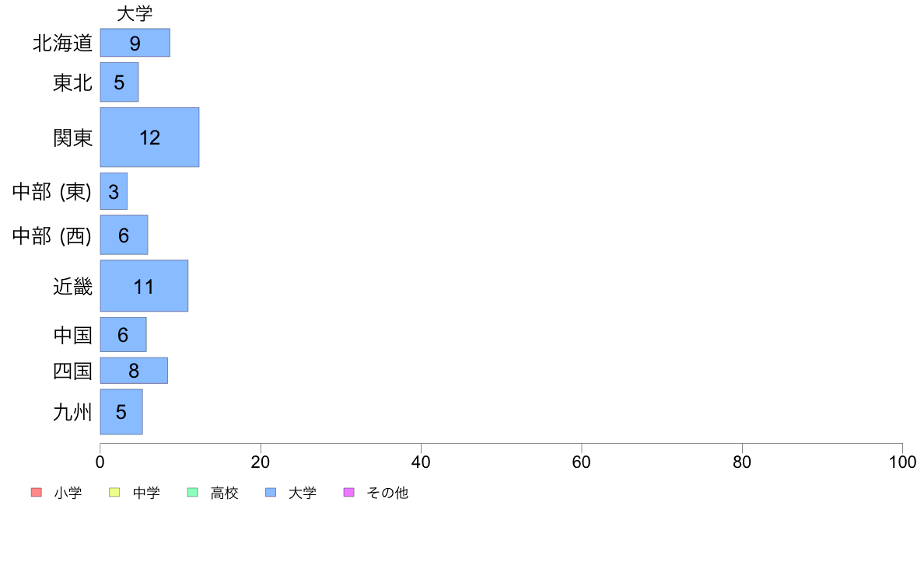
Task: Click the 40 tick label on x-axis
Action: tap(421, 462)
